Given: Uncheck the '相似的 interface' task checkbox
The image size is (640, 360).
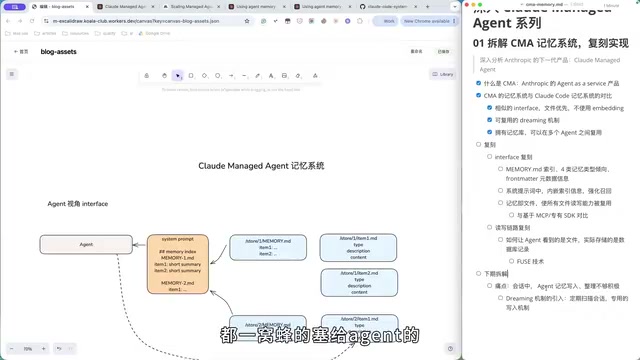Looking at the screenshot, I should pos(489,107).
